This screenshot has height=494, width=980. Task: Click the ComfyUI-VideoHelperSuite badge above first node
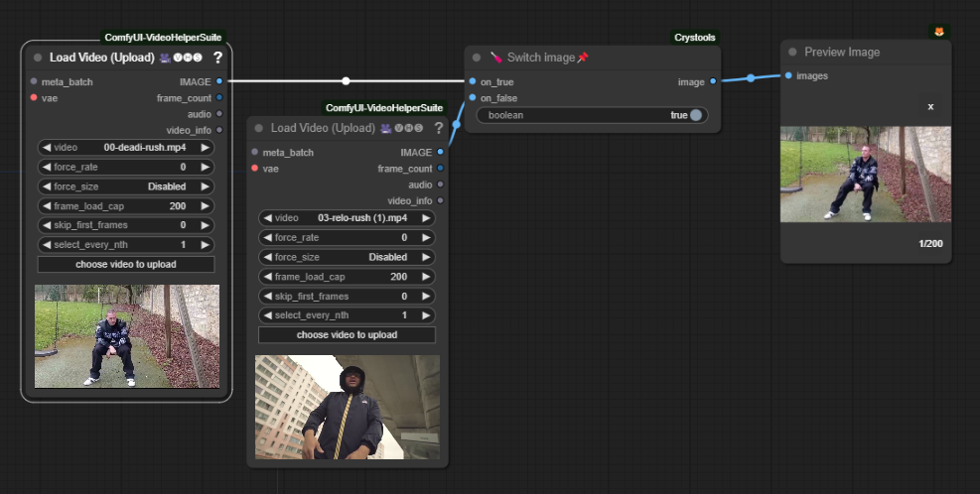pos(163,38)
